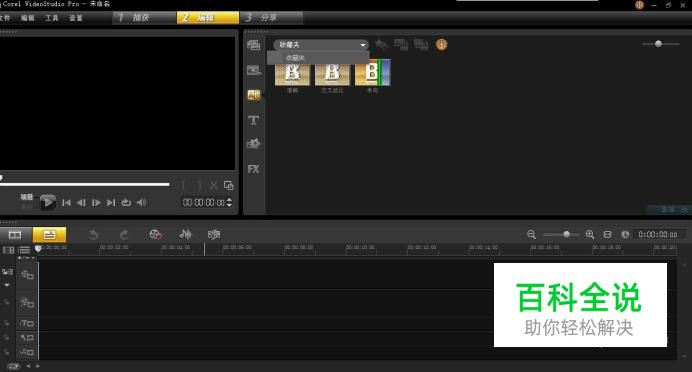Select the first transition thumbnail

(292, 74)
